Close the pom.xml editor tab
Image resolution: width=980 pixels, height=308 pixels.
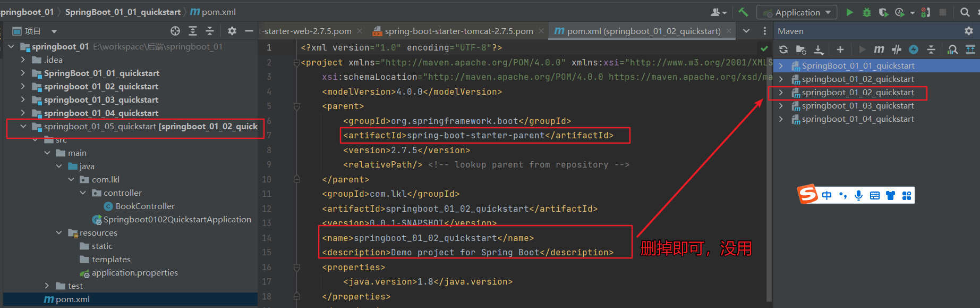pos(729,31)
